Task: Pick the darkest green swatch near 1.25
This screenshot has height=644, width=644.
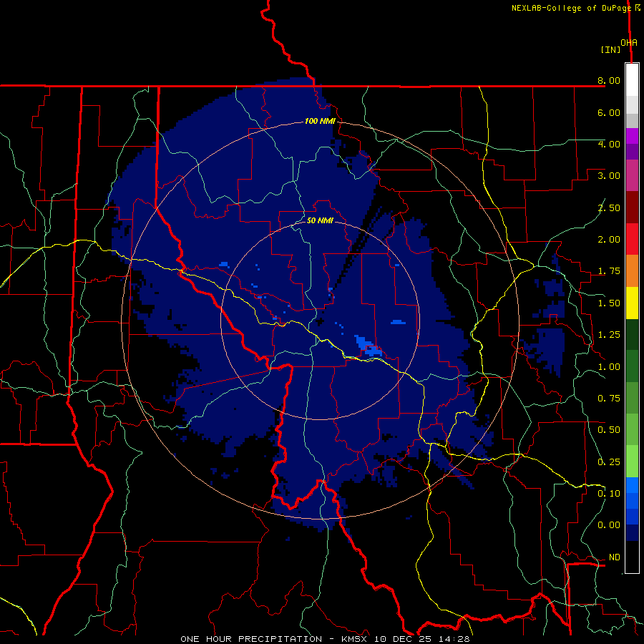Action: tap(632, 334)
